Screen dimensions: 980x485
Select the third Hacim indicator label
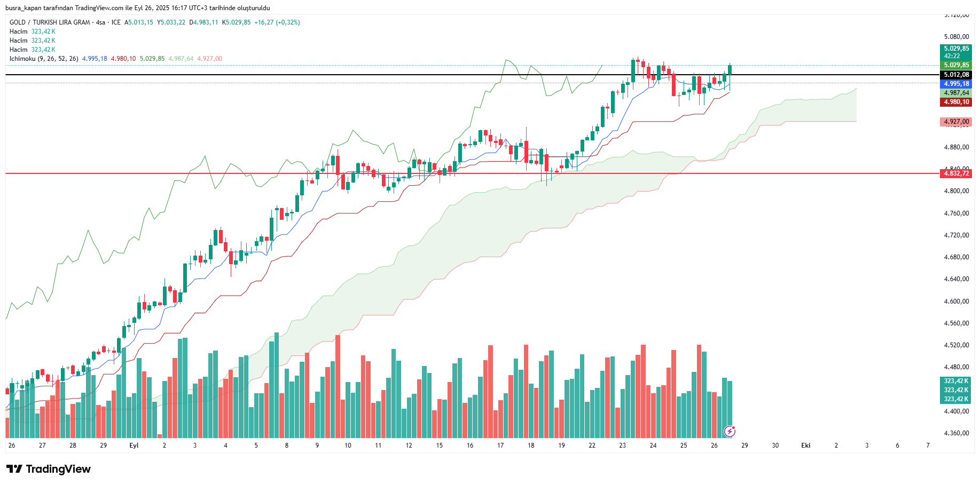[x=19, y=50]
